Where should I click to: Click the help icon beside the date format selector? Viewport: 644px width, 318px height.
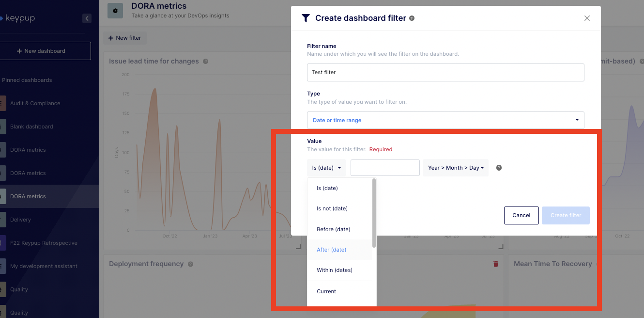[x=499, y=167]
